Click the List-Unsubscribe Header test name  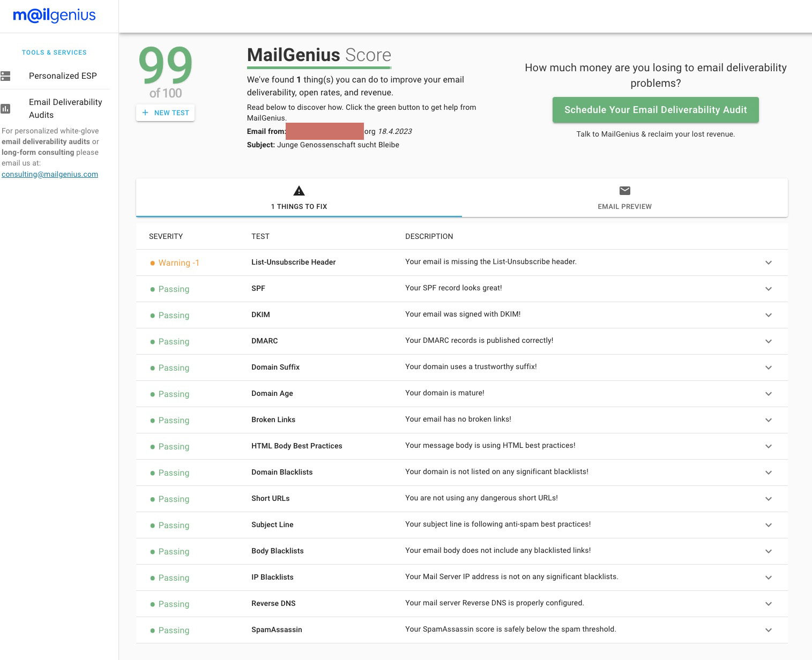tap(294, 262)
